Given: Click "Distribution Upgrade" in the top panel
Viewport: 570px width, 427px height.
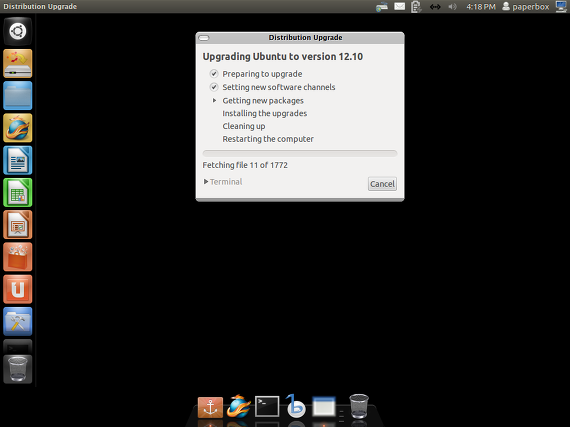Looking at the screenshot, I should point(40,7).
